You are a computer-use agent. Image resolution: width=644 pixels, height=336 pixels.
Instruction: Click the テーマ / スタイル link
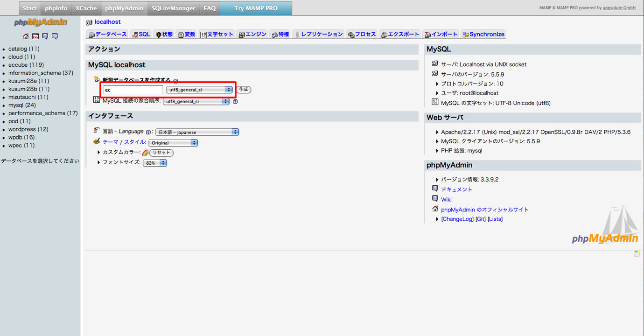point(124,142)
